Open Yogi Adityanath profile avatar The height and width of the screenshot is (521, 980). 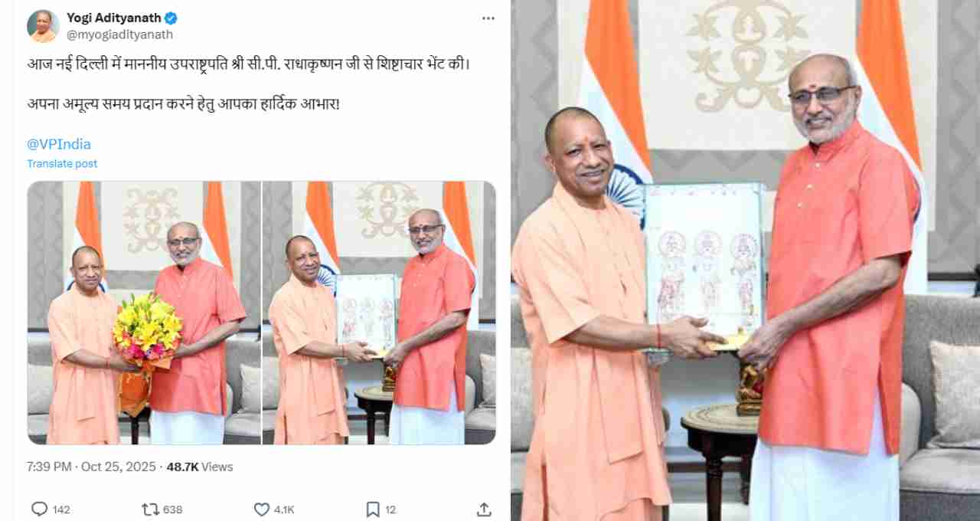[x=43, y=26]
